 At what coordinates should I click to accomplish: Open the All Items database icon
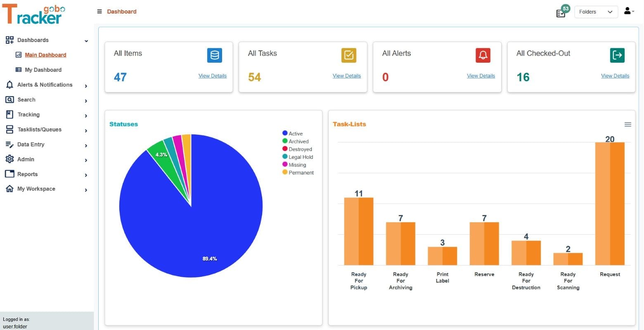pyautogui.click(x=214, y=55)
